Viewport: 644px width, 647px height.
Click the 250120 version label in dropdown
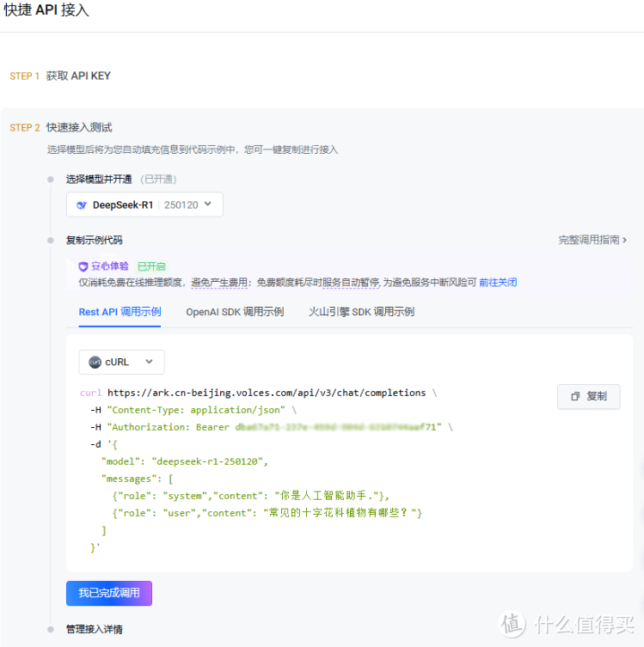click(181, 205)
